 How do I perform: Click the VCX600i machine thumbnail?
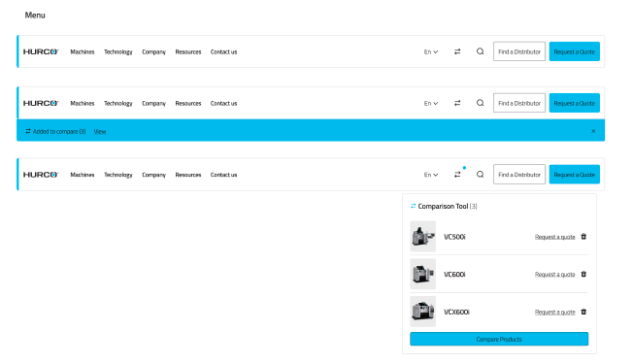pyautogui.click(x=422, y=312)
